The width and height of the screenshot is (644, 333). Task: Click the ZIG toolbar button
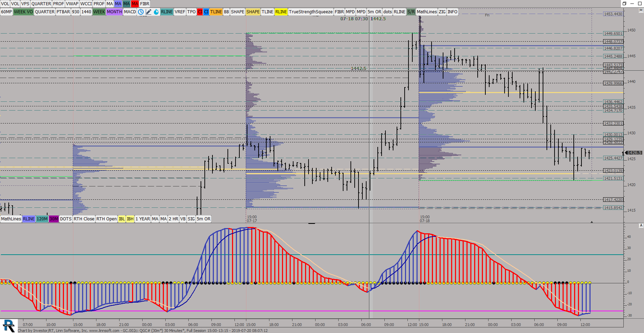442,12
